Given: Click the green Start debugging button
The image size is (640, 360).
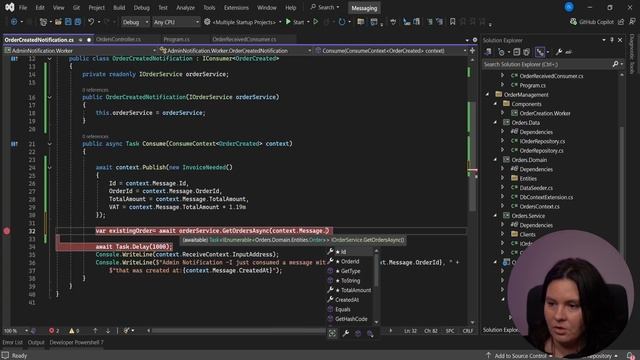Looking at the screenshot, I should click(x=295, y=22).
